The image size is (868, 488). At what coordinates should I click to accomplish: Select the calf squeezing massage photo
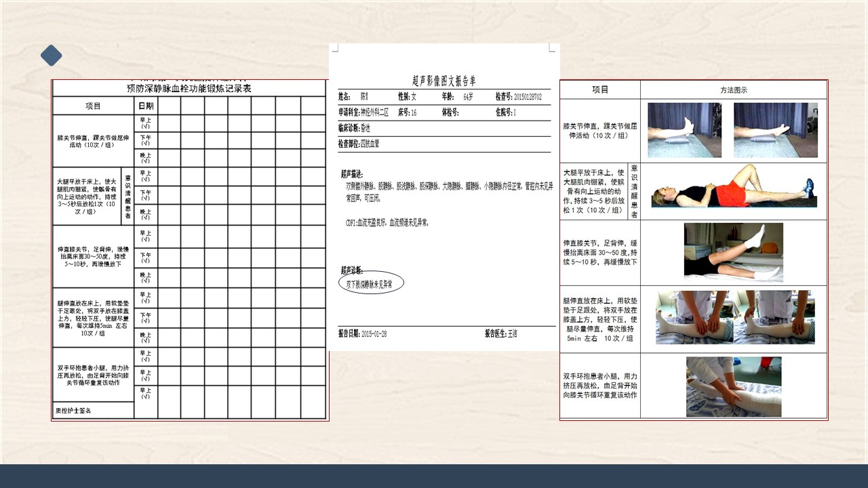[x=733, y=386]
